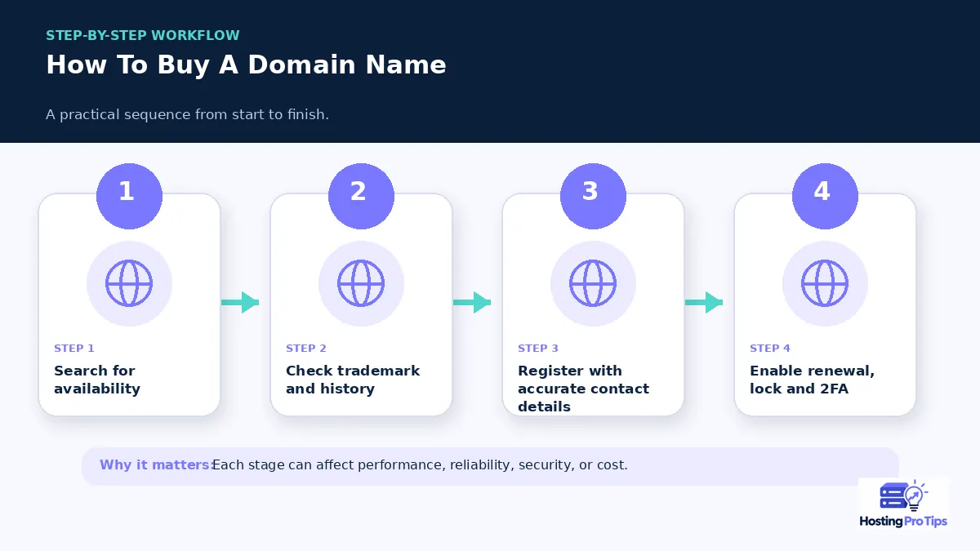
Task: Click the globe icon above Search for availability
Action: click(x=129, y=283)
